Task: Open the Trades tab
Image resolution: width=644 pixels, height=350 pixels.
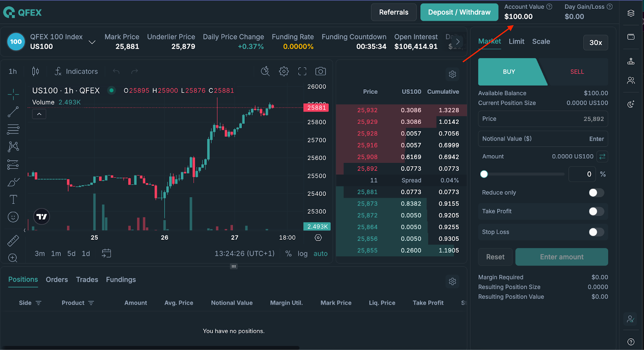Action: click(x=87, y=280)
